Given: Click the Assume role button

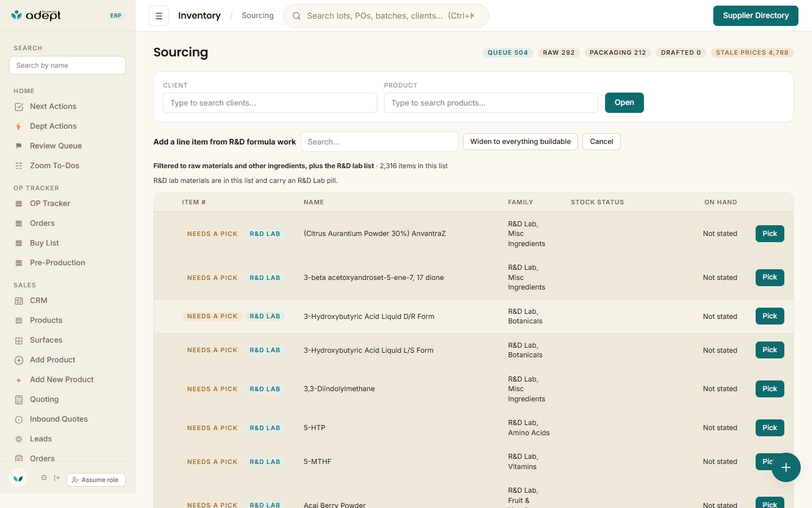Looking at the screenshot, I should click(96, 480).
